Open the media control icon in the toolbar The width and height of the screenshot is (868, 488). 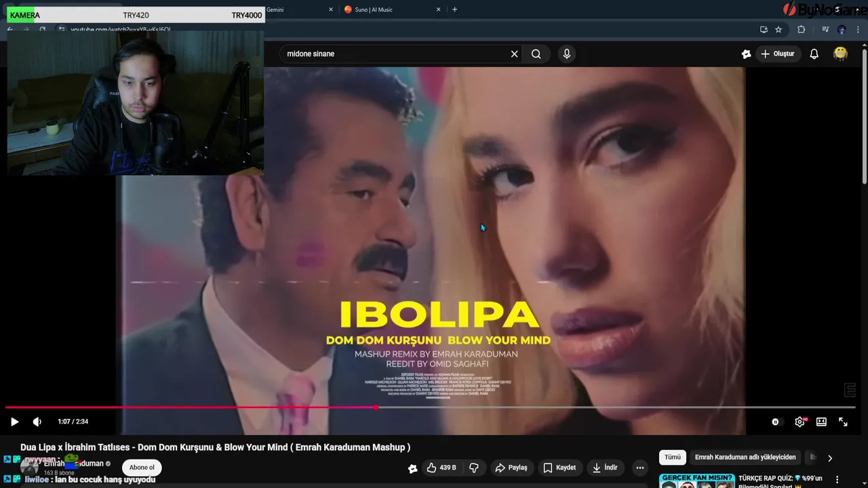click(x=825, y=29)
